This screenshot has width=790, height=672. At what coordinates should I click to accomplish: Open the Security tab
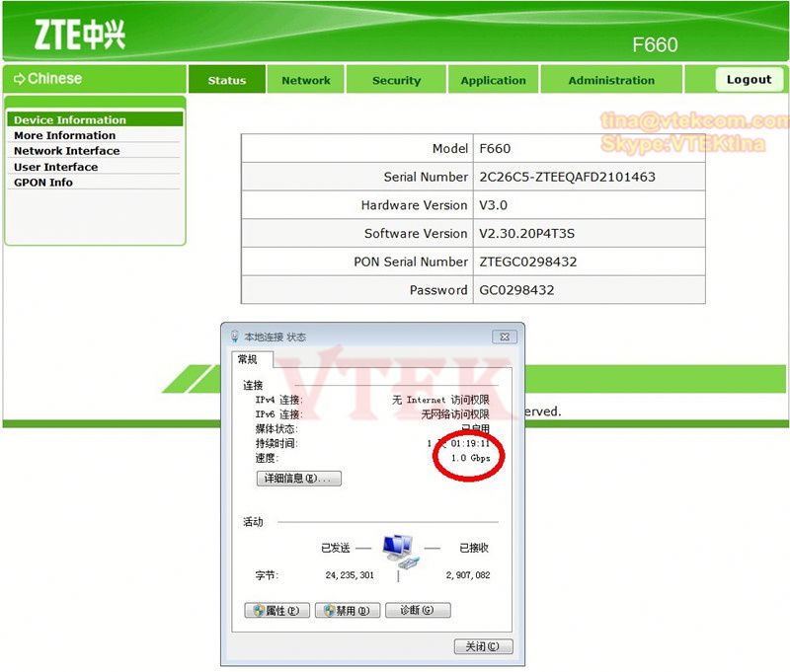pyautogui.click(x=397, y=80)
